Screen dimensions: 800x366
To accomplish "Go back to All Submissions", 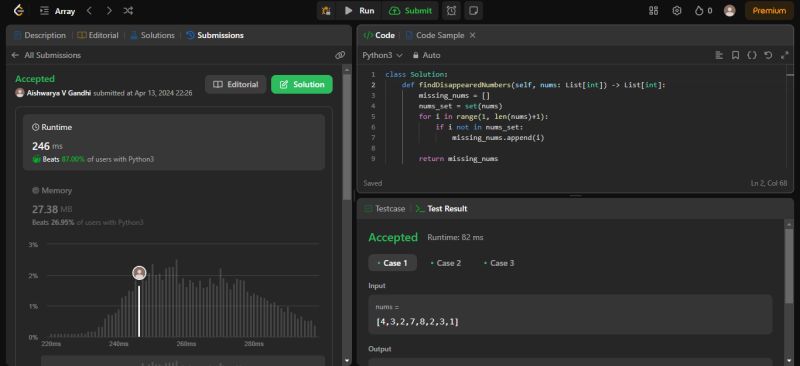I will tap(46, 55).
